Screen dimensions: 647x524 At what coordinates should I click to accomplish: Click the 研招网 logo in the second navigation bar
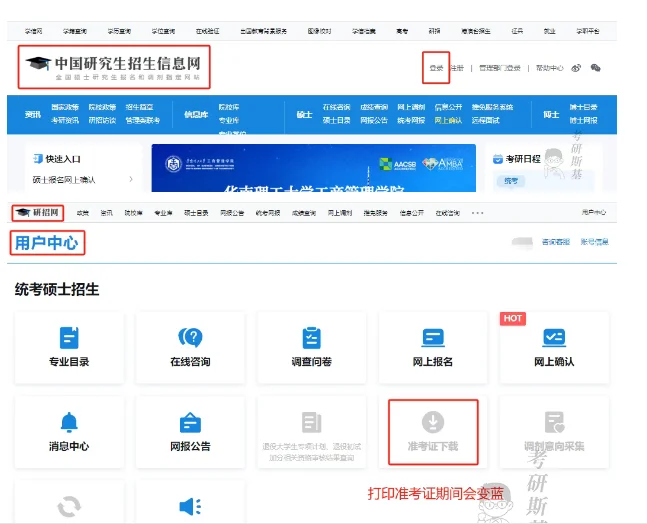(38, 212)
